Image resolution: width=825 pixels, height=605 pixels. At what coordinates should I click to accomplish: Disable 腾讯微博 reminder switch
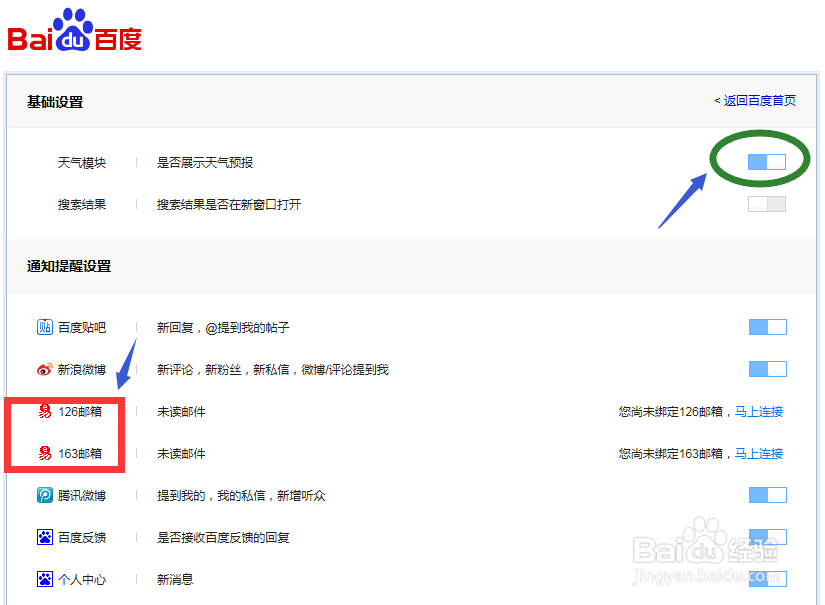(766, 494)
